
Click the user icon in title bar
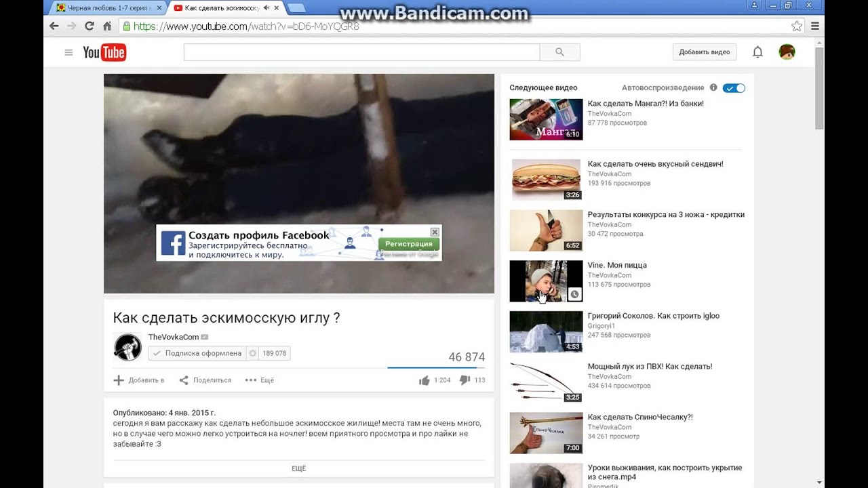point(754,5)
